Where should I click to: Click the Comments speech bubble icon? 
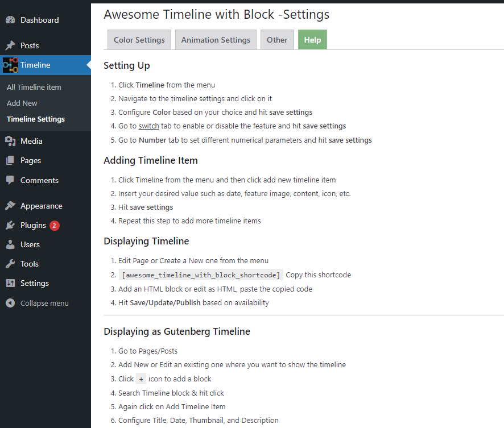pos(10,180)
